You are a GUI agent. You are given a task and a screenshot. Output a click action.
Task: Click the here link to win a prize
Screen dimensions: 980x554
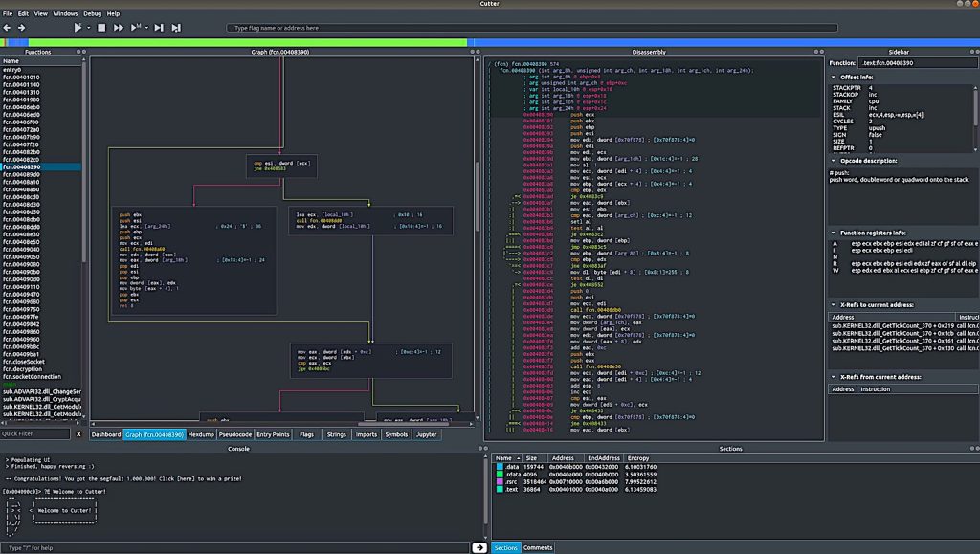[184, 479]
